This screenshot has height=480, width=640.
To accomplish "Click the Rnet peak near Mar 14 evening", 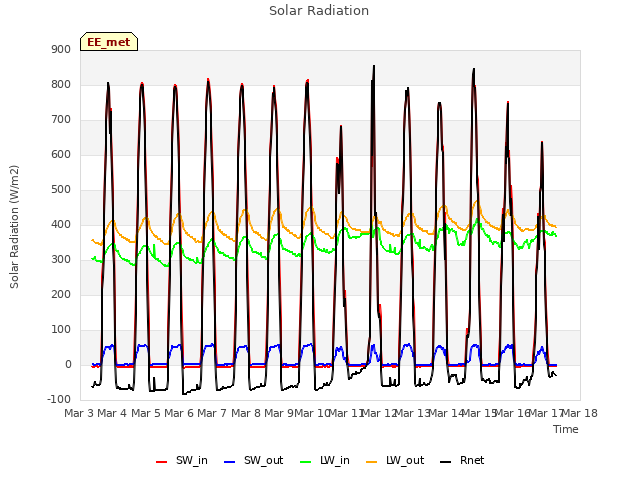I will [x=473, y=69].
